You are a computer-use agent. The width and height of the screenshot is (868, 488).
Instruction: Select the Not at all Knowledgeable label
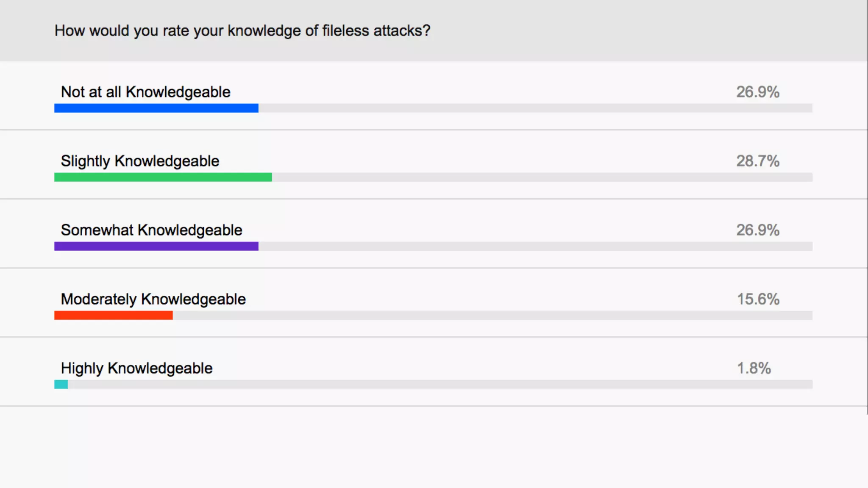[x=145, y=92]
